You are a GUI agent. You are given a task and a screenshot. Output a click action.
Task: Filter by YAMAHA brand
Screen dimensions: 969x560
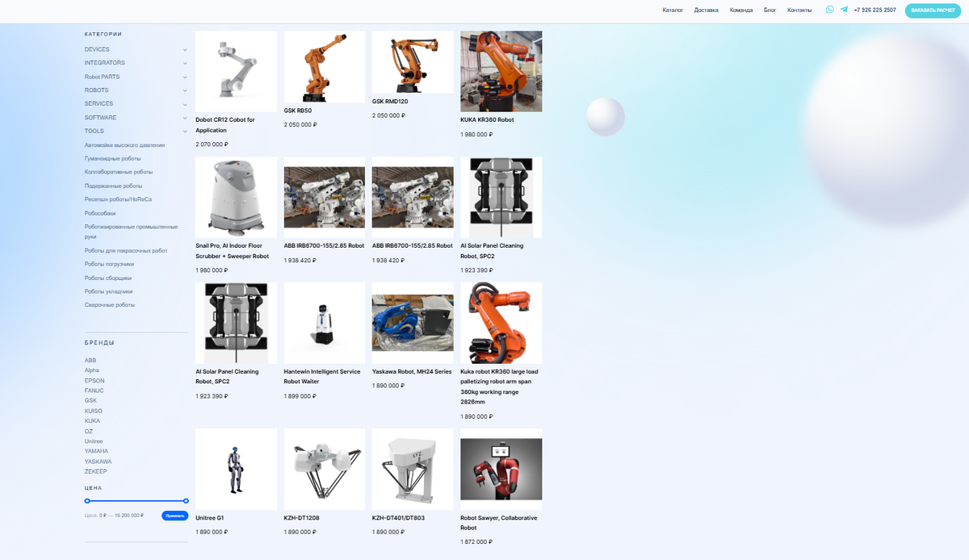(x=96, y=451)
